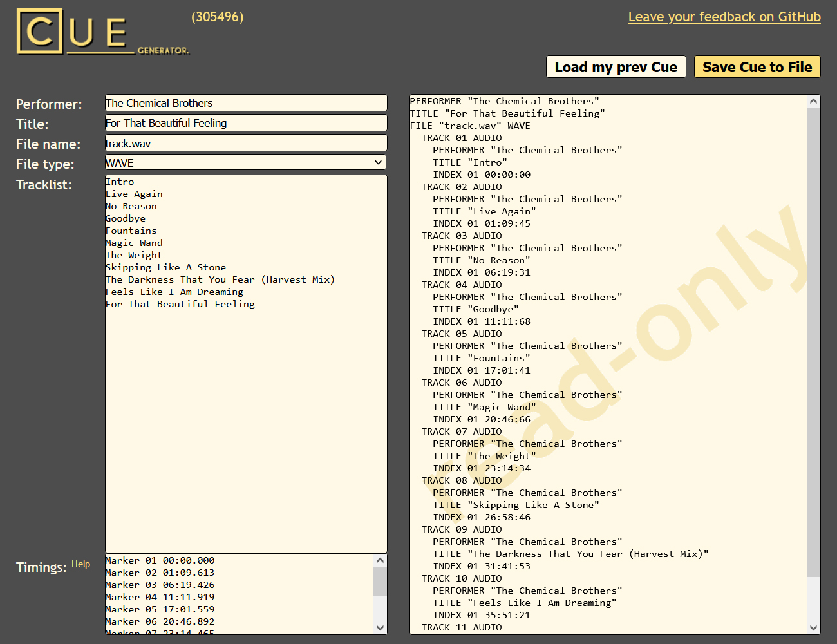Click the 'Feels Like I Am Dreaming' tracklist line

(174, 292)
